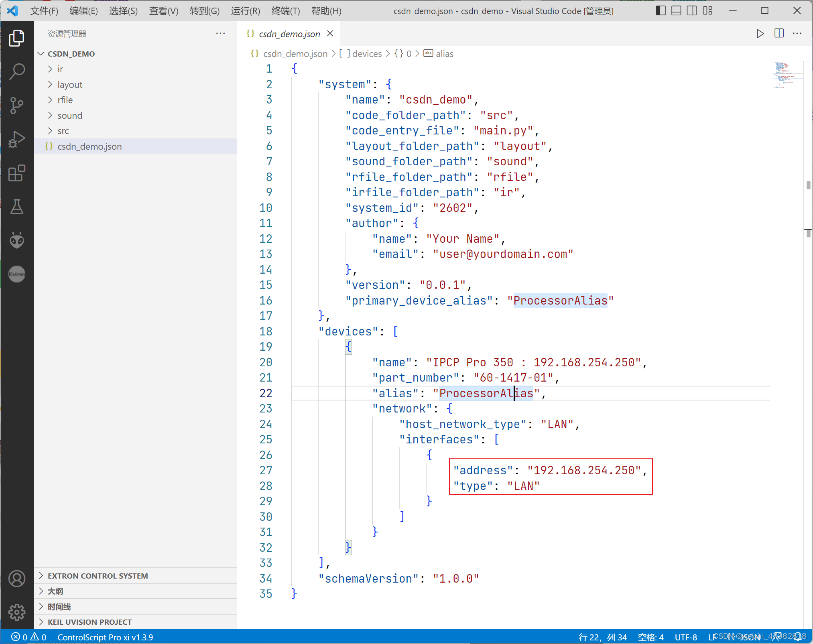This screenshot has height=644, width=813.
Task: Click the Run file play icon
Action: [x=760, y=34]
